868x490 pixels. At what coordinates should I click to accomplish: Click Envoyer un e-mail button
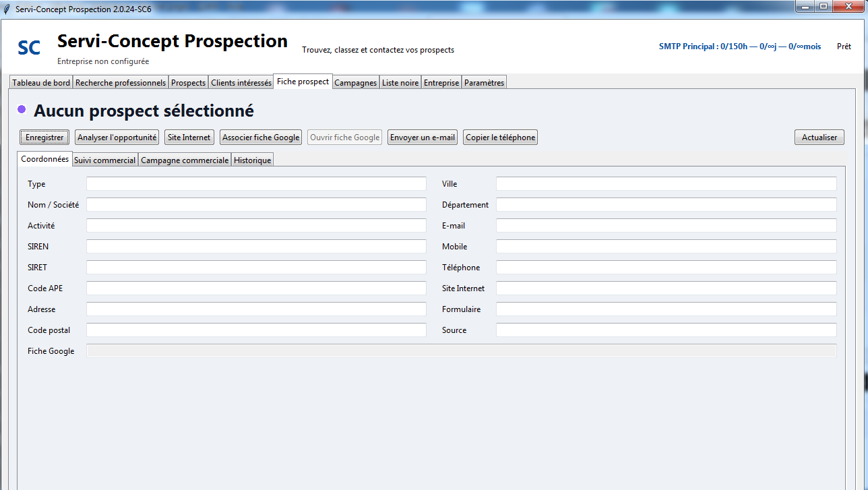point(423,137)
